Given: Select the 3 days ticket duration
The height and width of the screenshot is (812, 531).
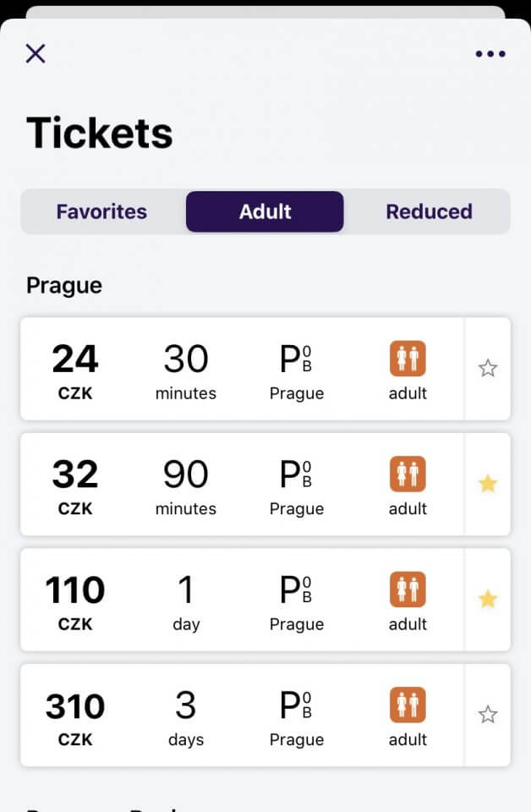Looking at the screenshot, I should [x=186, y=716].
